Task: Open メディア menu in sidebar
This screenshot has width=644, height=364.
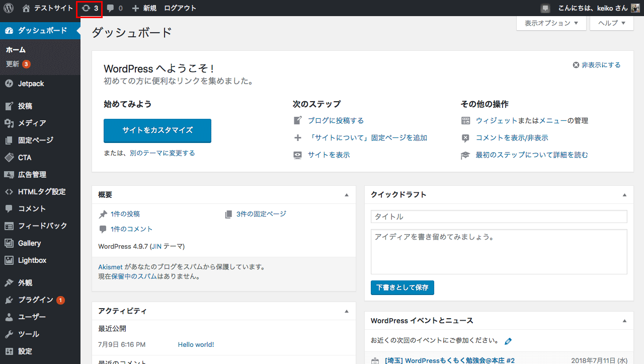Action: tap(40, 123)
